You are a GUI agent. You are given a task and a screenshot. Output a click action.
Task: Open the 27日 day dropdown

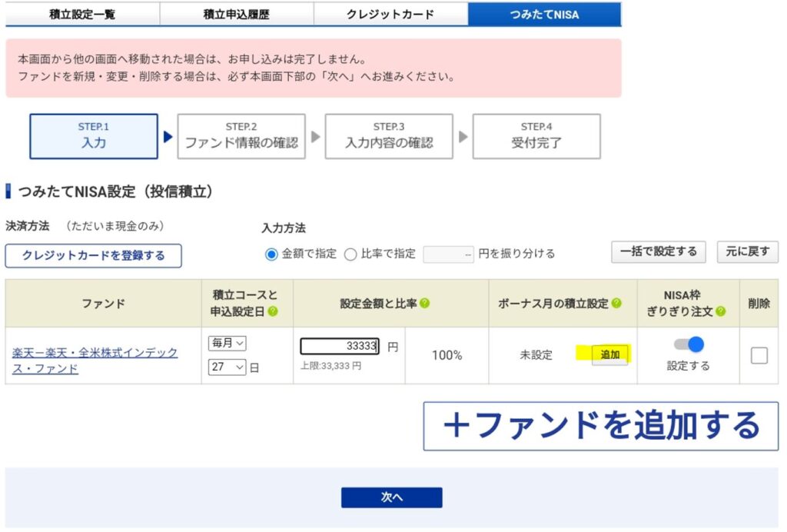227,367
